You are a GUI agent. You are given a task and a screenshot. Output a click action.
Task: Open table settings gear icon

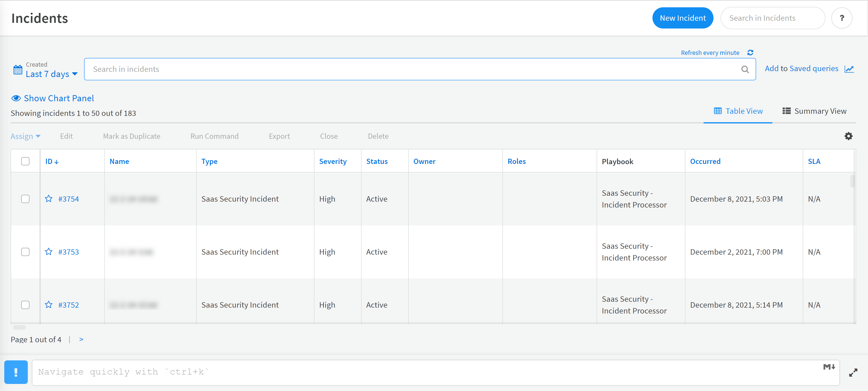848,136
